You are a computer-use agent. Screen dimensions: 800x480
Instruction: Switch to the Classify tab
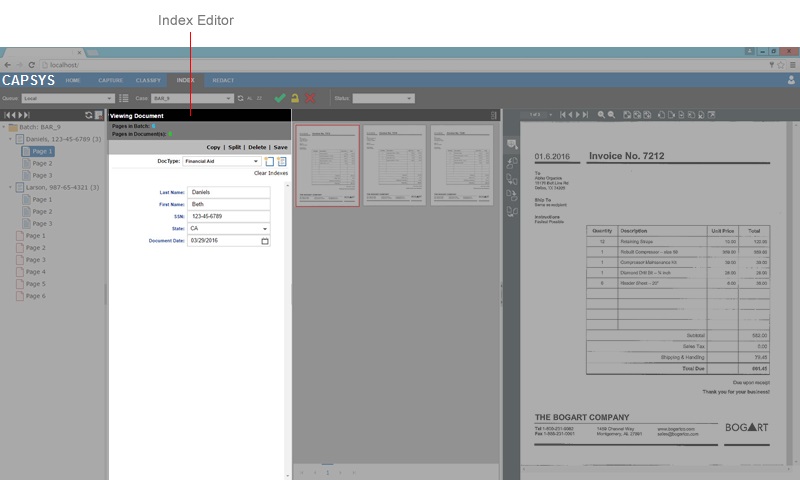click(x=148, y=79)
